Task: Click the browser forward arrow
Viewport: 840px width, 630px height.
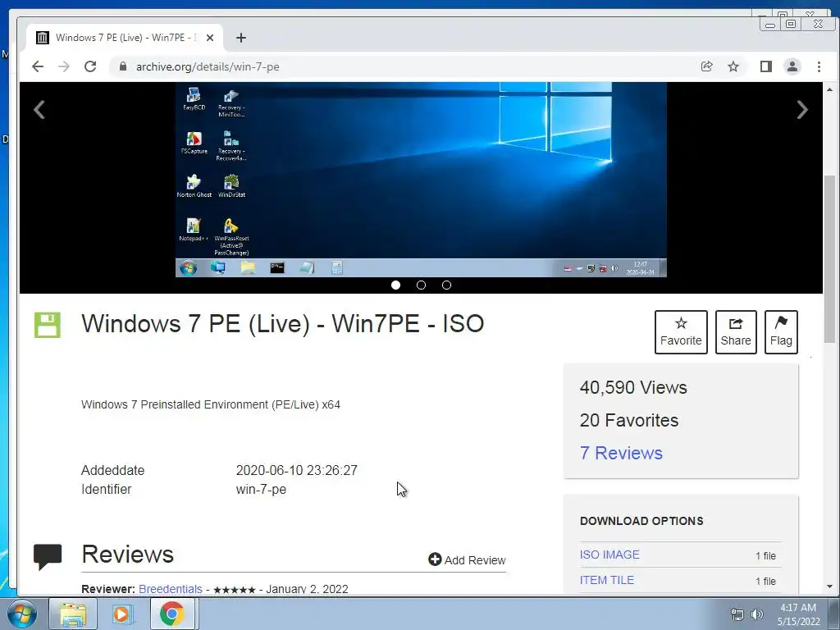Action: pyautogui.click(x=64, y=66)
